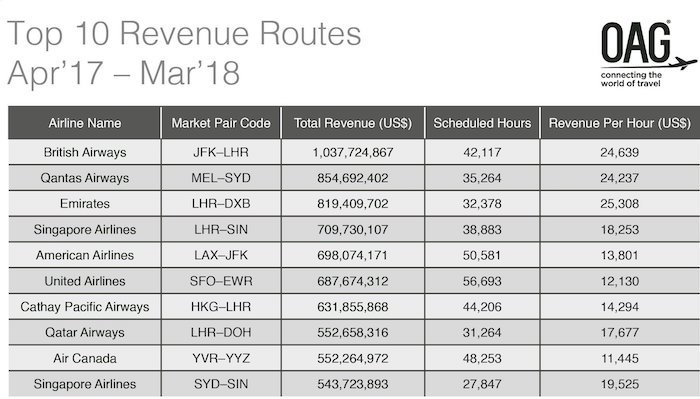Viewport: 700px width, 399px height.
Task: Select Qatar Airways revenue per hour 17,677
Action: (x=620, y=332)
